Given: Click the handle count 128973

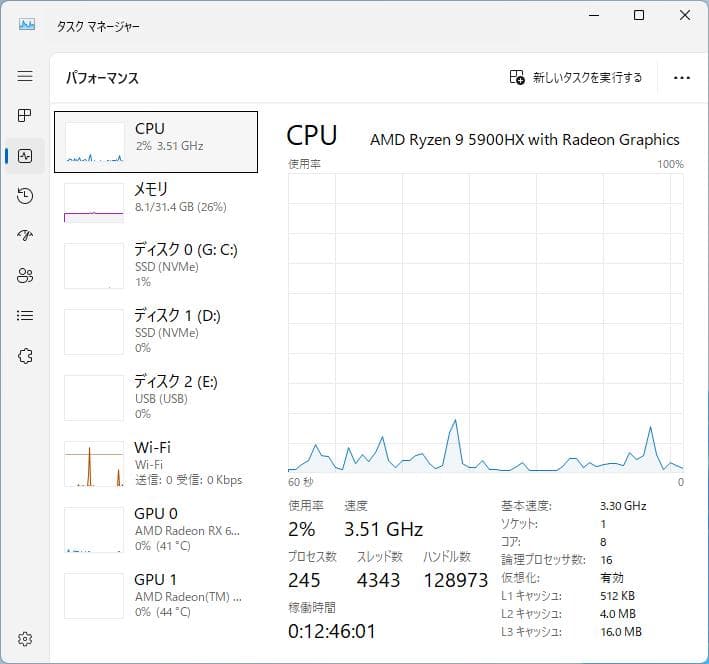Looking at the screenshot, I should (x=456, y=580).
